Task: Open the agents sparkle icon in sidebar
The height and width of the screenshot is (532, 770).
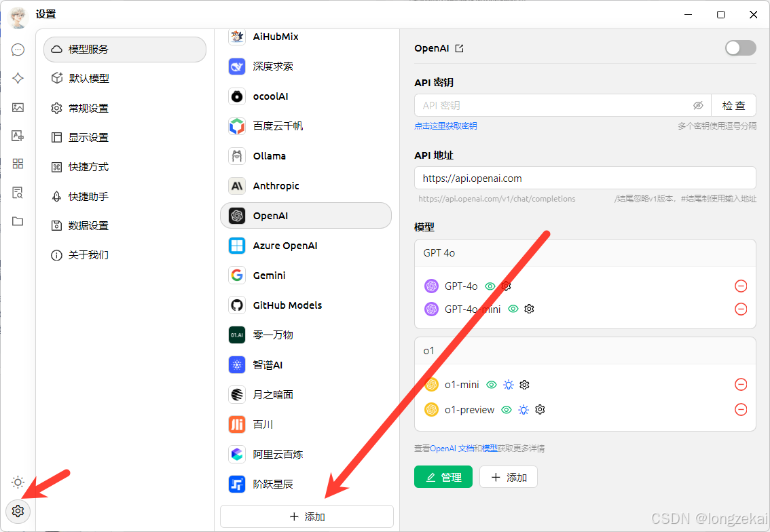Action: (x=18, y=78)
